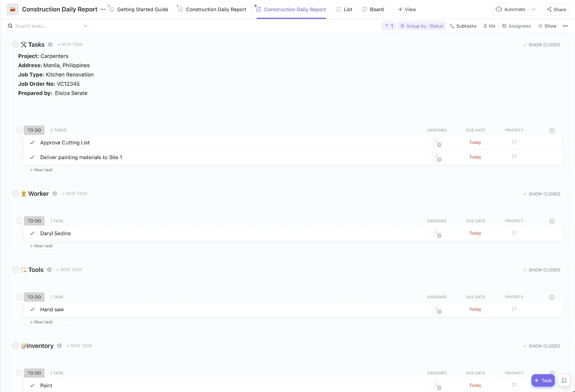
Task: Switch to the Board view tab
Action: (x=373, y=9)
